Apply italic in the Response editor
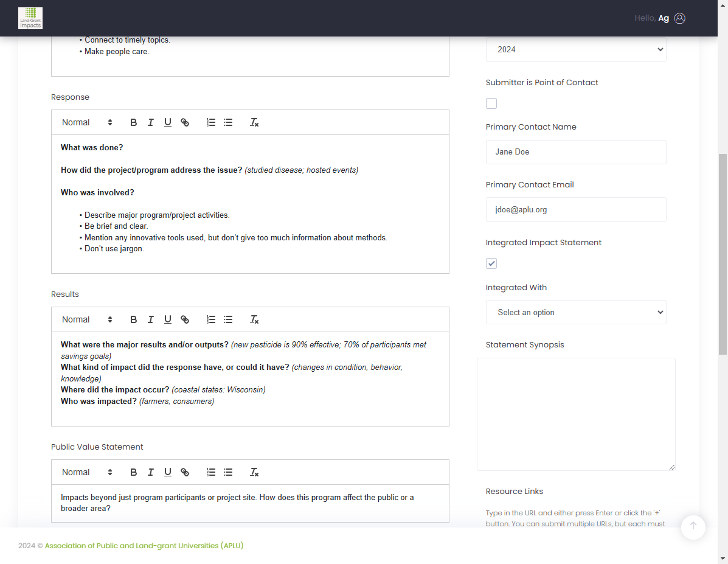This screenshot has width=728, height=564. coord(150,122)
